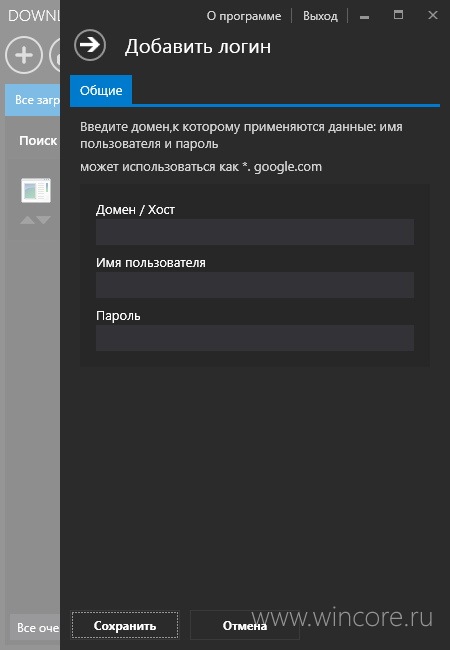This screenshot has width=450, height=650.
Task: Maximize the window using the square icon
Action: tap(398, 15)
